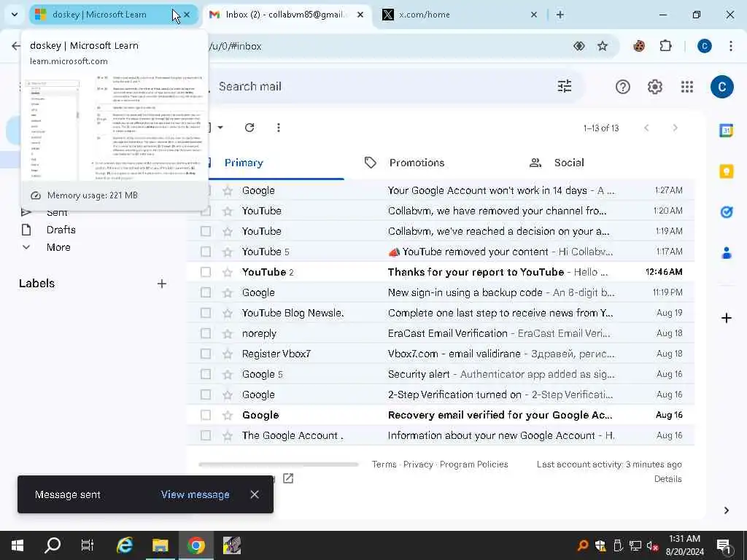Click storage usage bar in footer
Screen dimensions: 747x560
pyautogui.click(x=278, y=464)
